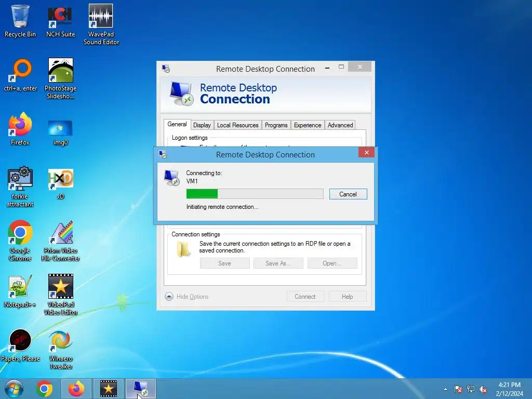Image resolution: width=532 pixels, height=399 pixels.
Task: Open the Action Center flag icon
Action: click(458, 389)
